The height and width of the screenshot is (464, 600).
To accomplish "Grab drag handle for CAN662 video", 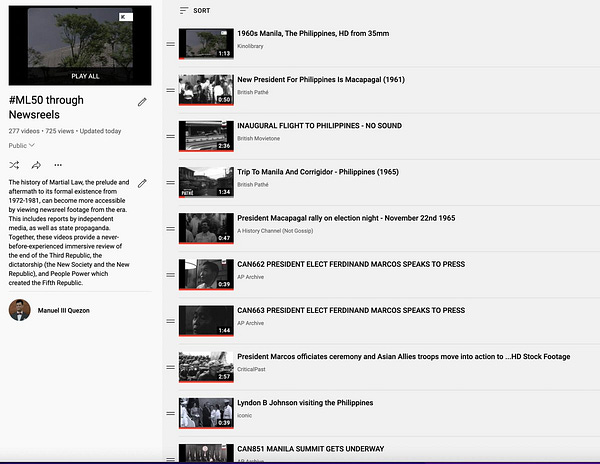I will click(x=171, y=275).
